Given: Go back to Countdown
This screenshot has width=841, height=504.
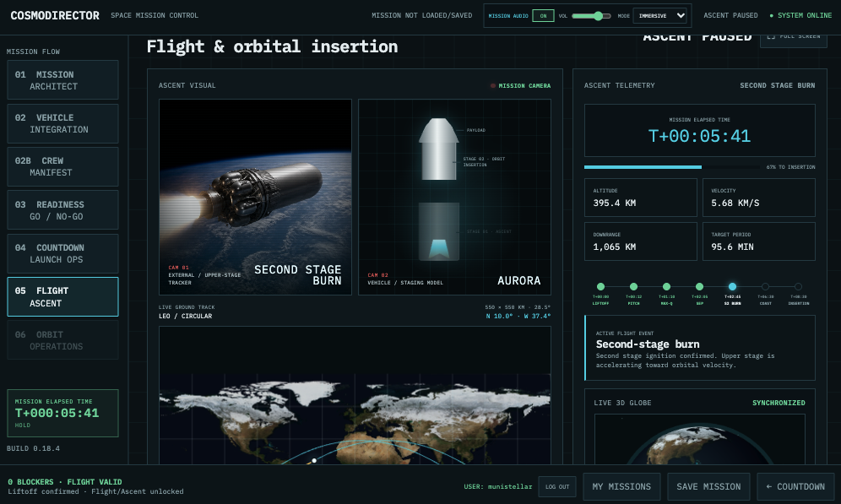Looking at the screenshot, I should 796,487.
